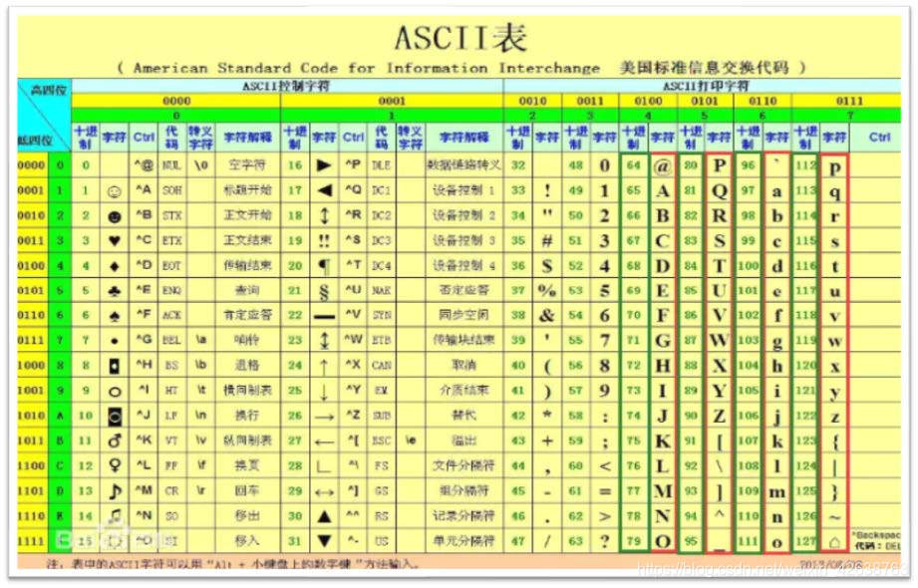
Task: Click the "空字符" description cell
Action: 247,165
